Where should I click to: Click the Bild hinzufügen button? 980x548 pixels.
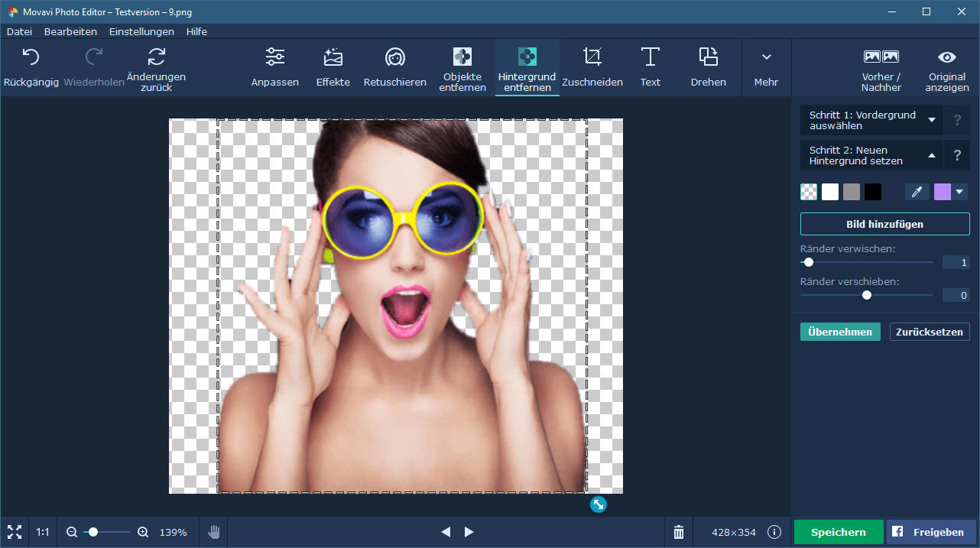click(x=884, y=224)
